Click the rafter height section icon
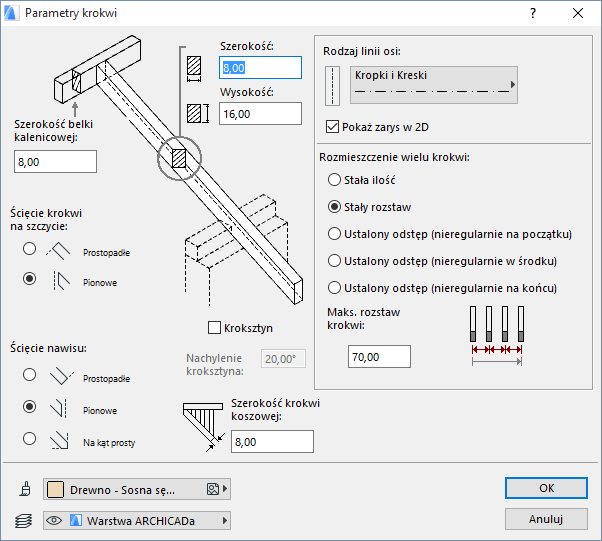Screen dimensions: 602x541 coord(198,114)
